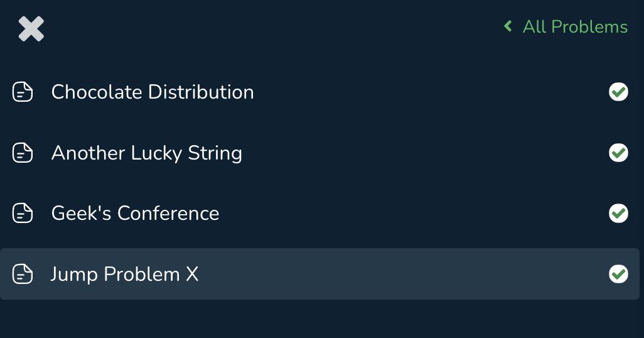This screenshot has width=644, height=338.
Task: Click the solved checkmark for Jump Problem X
Action: click(618, 274)
